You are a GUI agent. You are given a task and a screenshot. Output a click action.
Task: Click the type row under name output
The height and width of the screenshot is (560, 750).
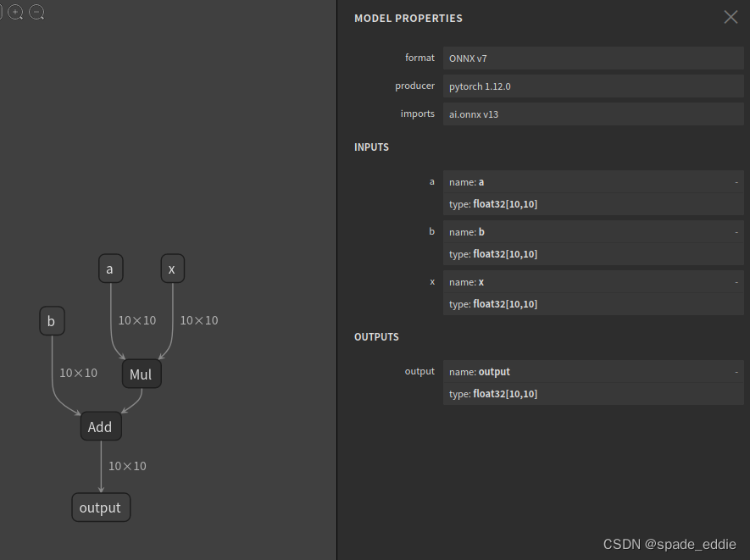(593, 394)
